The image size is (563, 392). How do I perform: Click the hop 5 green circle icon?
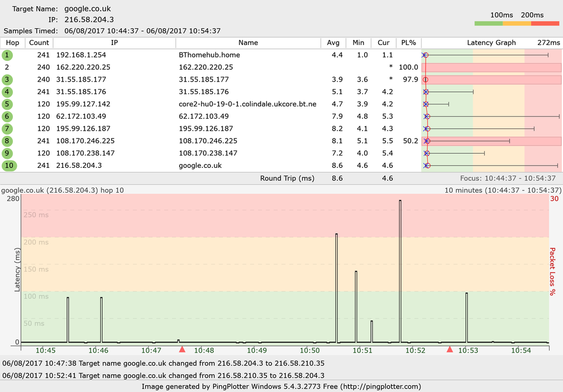coord(7,104)
